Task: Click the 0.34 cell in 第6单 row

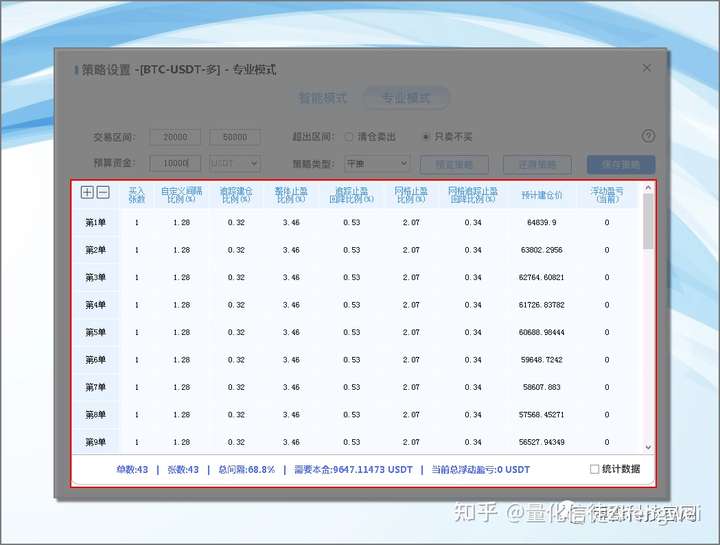Action: click(x=472, y=360)
